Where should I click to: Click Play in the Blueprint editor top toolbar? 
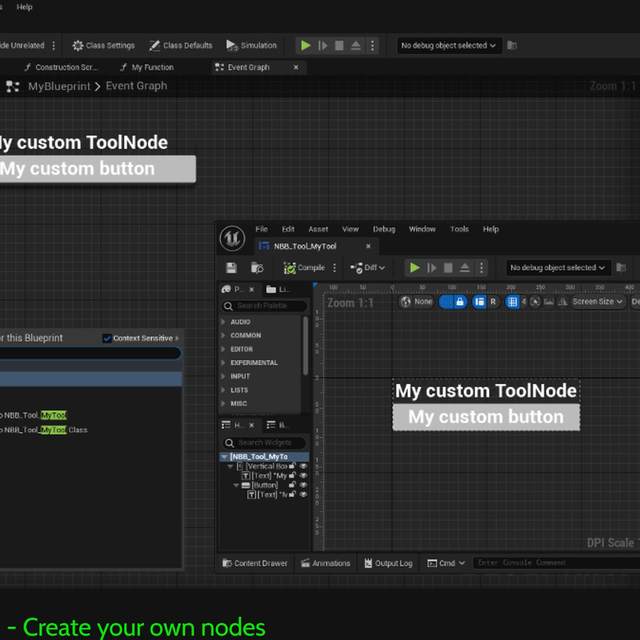coord(306,45)
